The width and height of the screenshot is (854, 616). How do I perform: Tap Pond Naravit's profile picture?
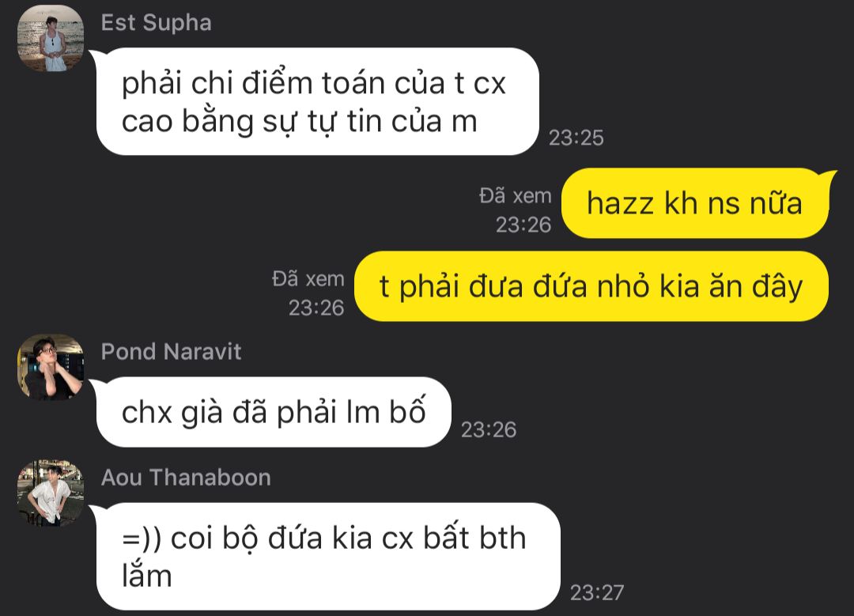pos(51,367)
